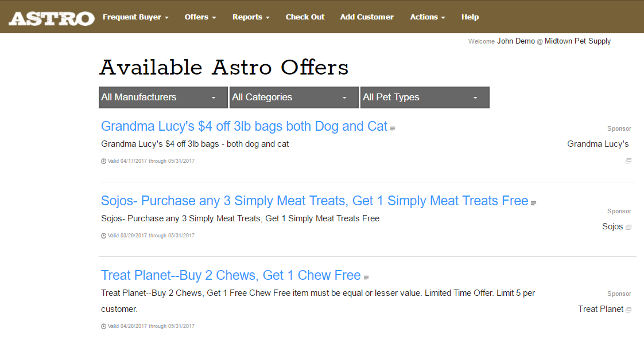Expand the All Manufacturers dropdown

pyautogui.click(x=163, y=97)
